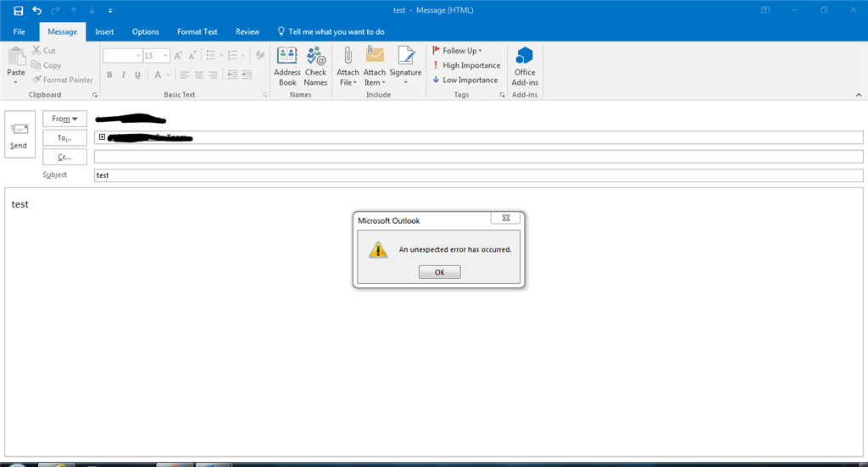Open the Format Text tab

197,31
